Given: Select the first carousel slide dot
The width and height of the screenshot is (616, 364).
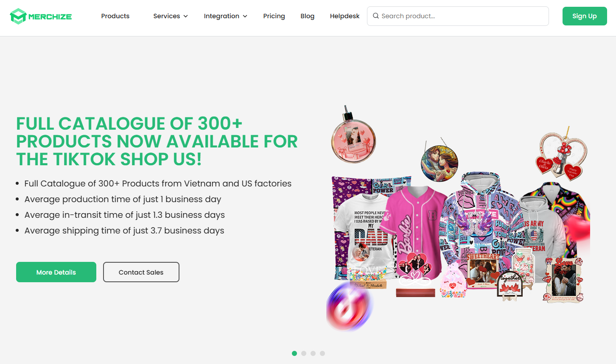Looking at the screenshot, I should 294,353.
